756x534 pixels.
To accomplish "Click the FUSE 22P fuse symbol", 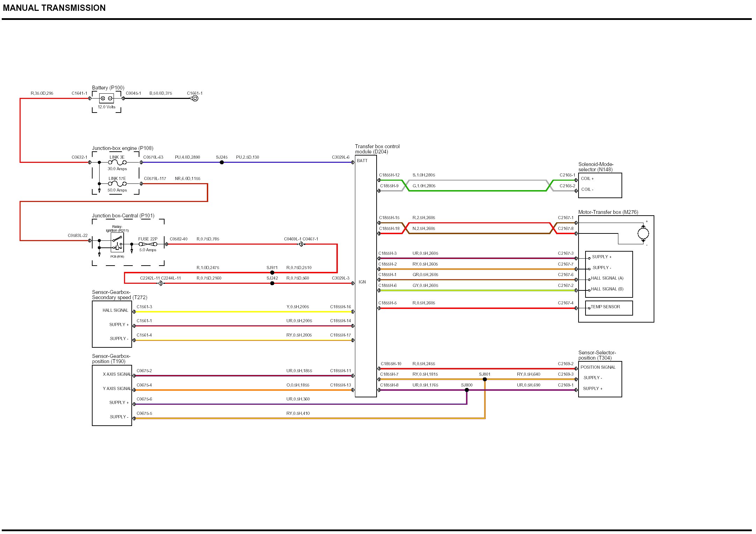I will 148,244.
